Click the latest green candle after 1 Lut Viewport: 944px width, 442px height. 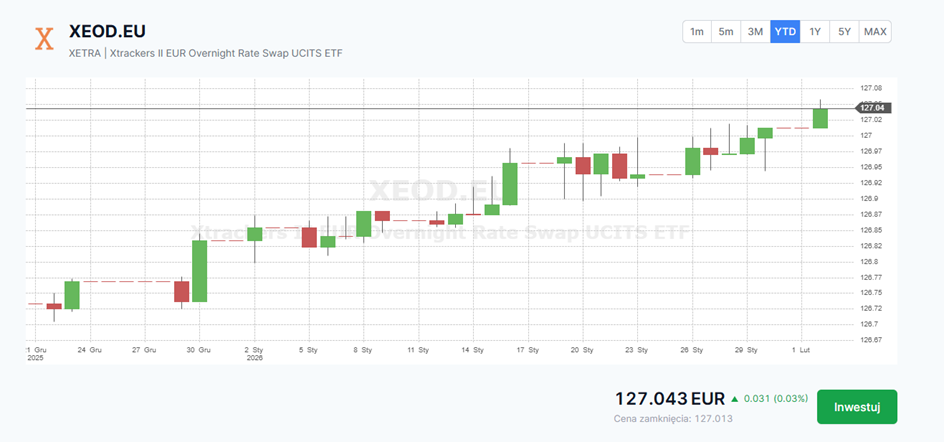point(820,118)
